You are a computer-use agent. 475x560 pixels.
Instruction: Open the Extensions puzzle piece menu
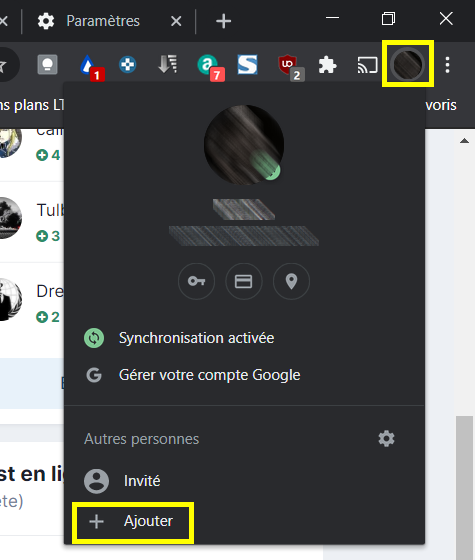[327, 65]
